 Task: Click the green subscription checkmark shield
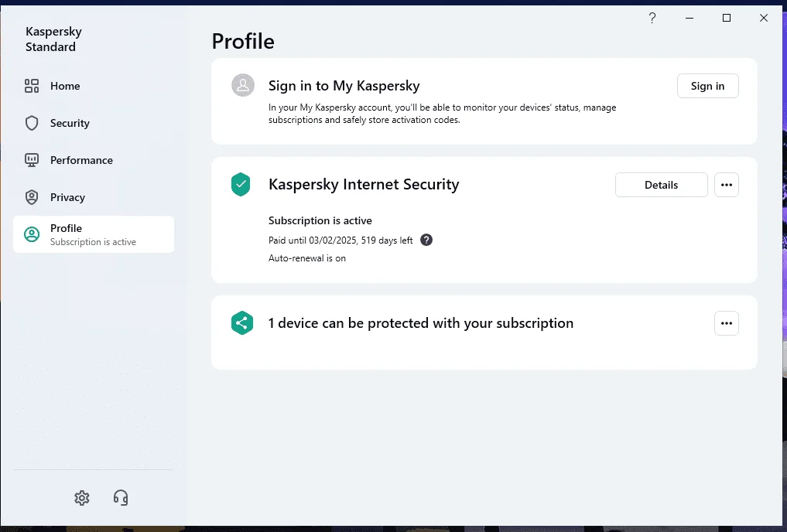pyautogui.click(x=241, y=184)
